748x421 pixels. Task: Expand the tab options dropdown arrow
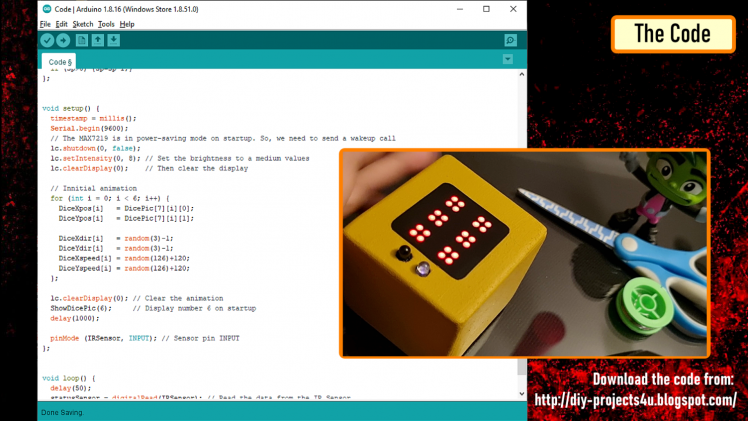pyautogui.click(x=508, y=59)
